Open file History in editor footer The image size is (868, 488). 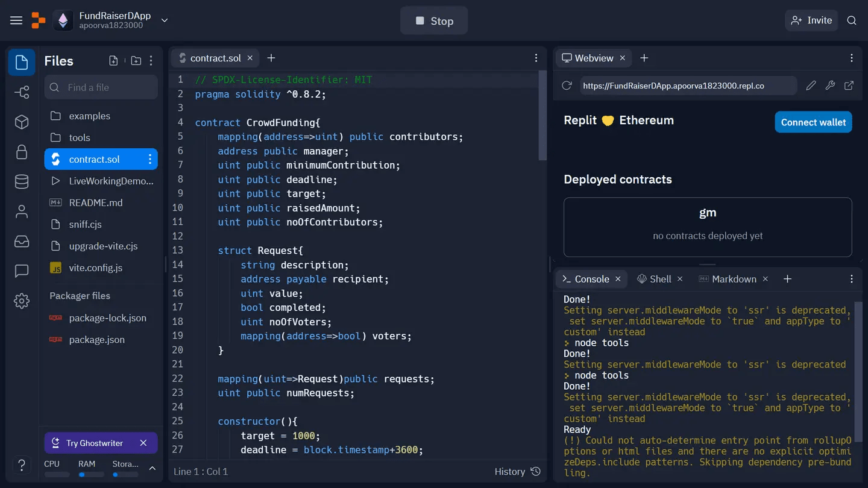coord(517,472)
